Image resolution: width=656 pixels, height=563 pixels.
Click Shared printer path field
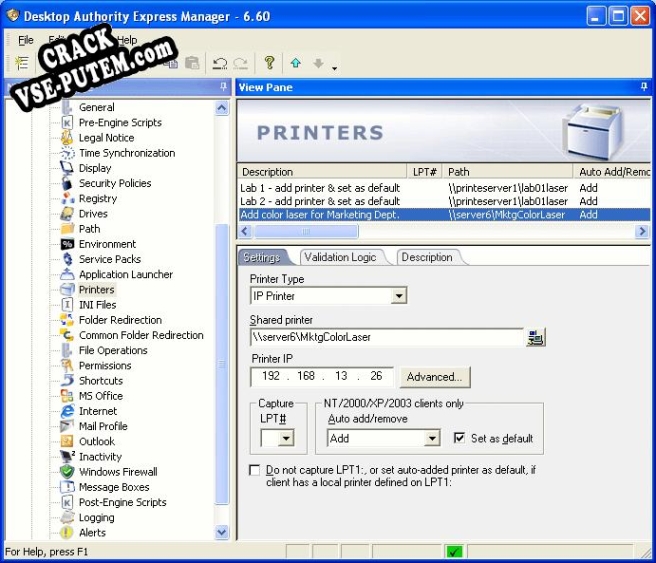coord(387,337)
